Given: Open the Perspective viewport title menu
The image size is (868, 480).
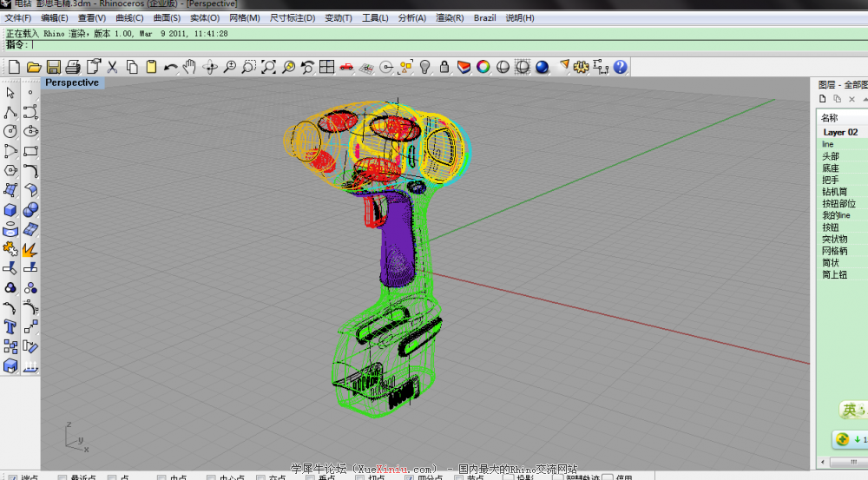Looking at the screenshot, I should pos(72,82).
